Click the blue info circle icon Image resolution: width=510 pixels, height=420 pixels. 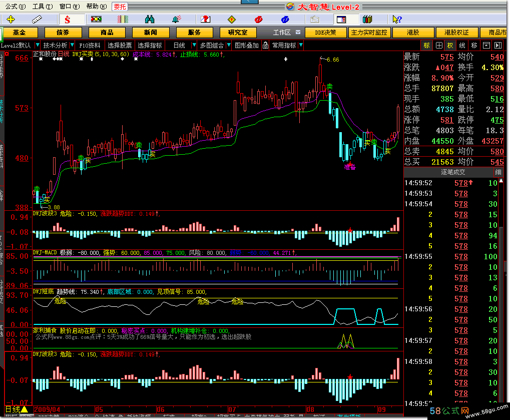coord(285,20)
